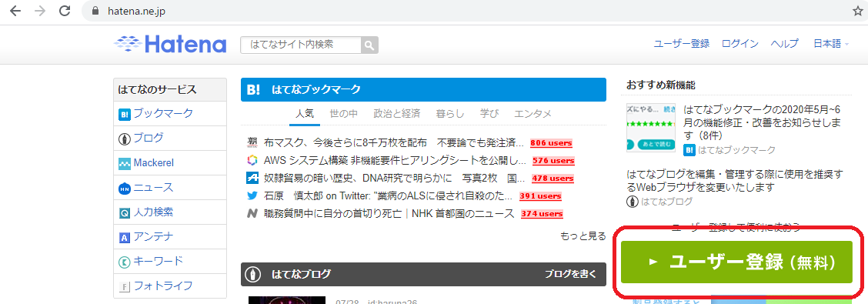Click the ブログ pen sidebar icon
Image resolution: width=868 pixels, height=304 pixels.
click(124, 139)
